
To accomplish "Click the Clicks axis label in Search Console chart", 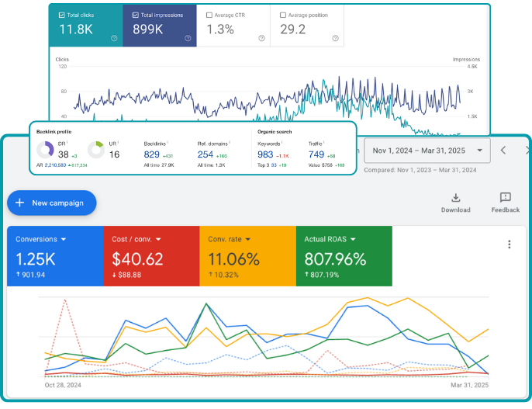I will (62, 60).
